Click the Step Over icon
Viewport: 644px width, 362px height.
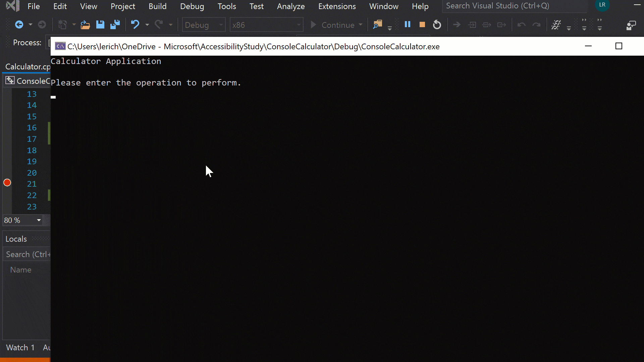pos(486,25)
